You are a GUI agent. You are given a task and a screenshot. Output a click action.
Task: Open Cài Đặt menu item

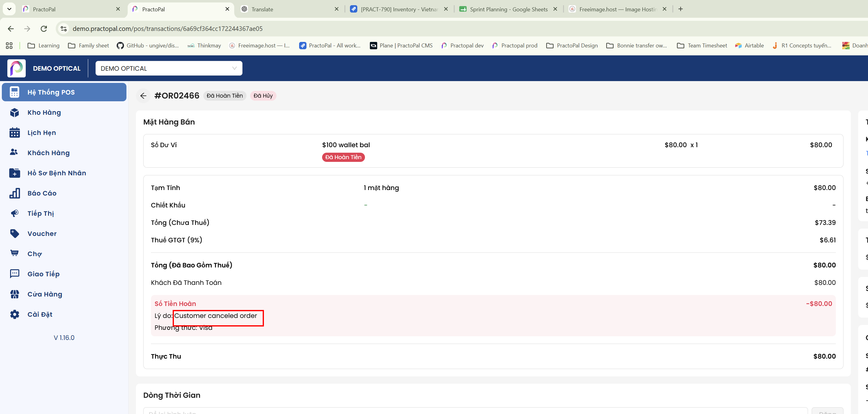coord(64,314)
